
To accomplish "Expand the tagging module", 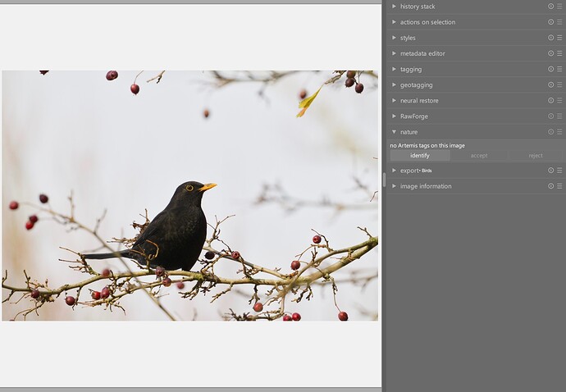I will (394, 70).
